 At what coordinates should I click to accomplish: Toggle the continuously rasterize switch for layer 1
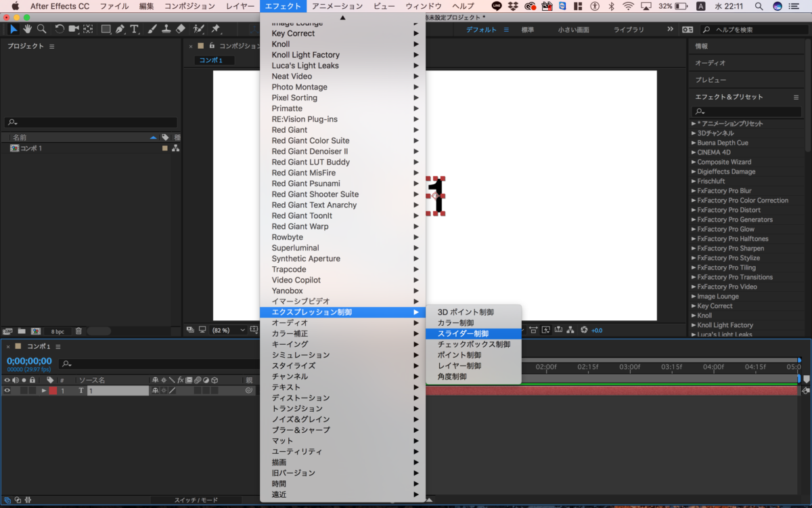pyautogui.click(x=163, y=391)
